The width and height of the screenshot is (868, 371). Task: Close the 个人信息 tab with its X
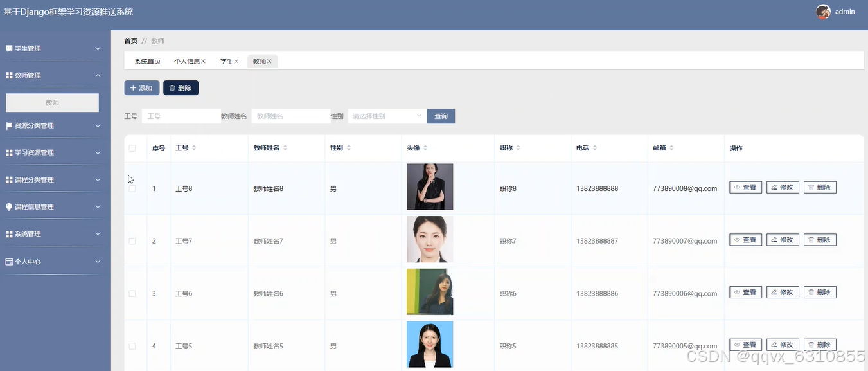pyautogui.click(x=204, y=62)
